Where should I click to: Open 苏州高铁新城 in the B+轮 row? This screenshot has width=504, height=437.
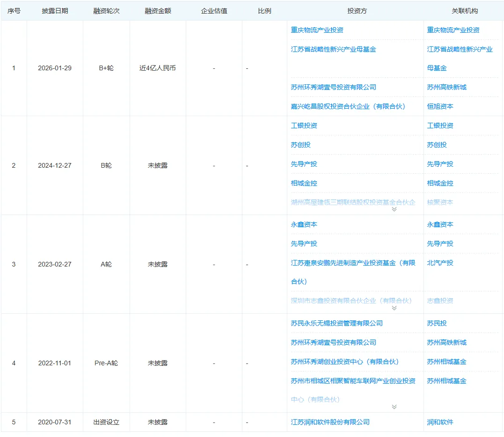[x=446, y=87]
